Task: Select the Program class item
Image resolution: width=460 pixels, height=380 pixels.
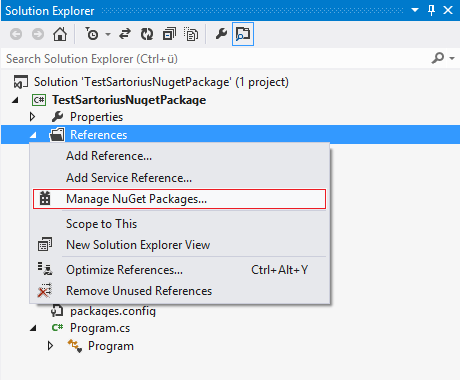Action: [x=111, y=346]
